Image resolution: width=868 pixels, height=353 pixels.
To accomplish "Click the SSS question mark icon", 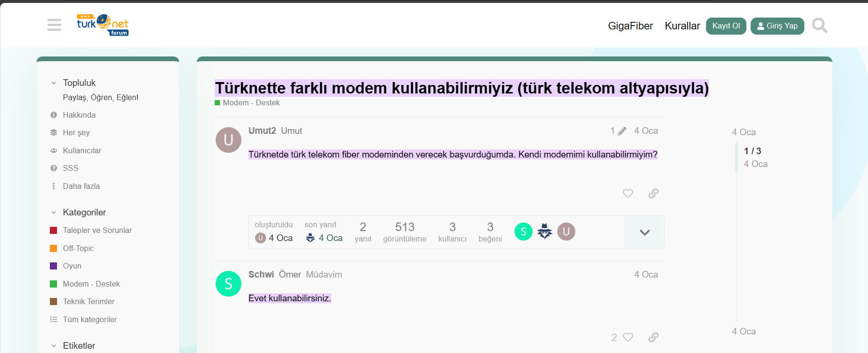I will pyautogui.click(x=54, y=168).
